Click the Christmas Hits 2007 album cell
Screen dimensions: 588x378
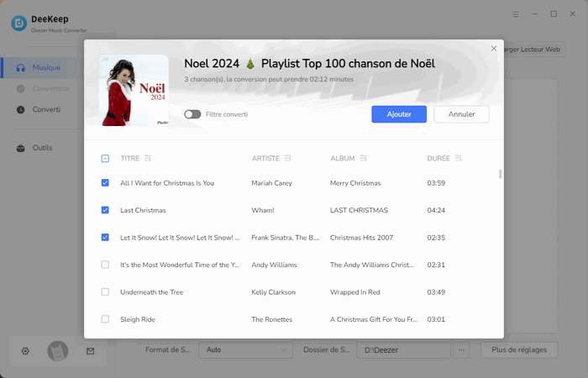pyautogui.click(x=361, y=238)
